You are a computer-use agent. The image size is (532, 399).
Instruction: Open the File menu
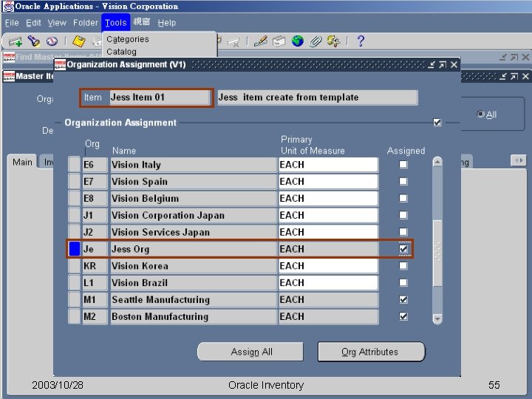(x=12, y=23)
